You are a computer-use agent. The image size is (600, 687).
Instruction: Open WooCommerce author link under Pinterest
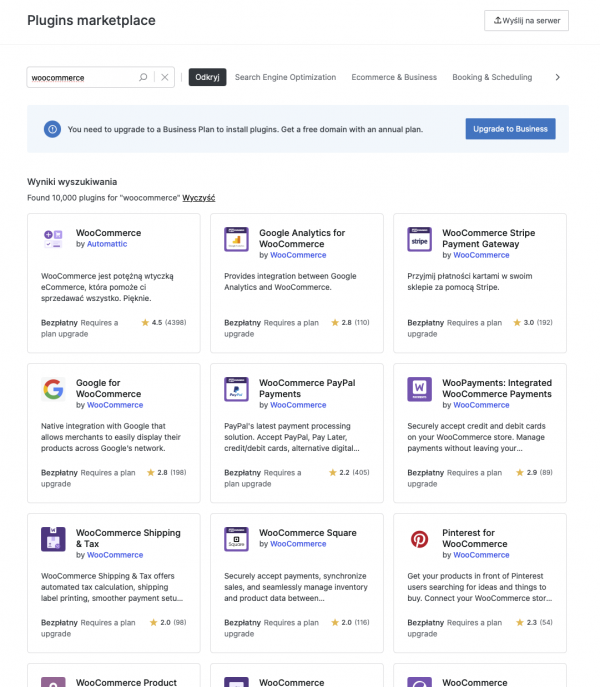click(481, 555)
